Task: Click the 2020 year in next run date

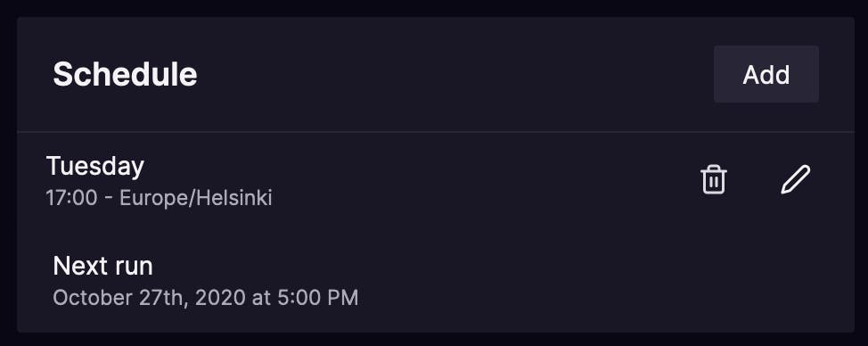Action: point(220,298)
